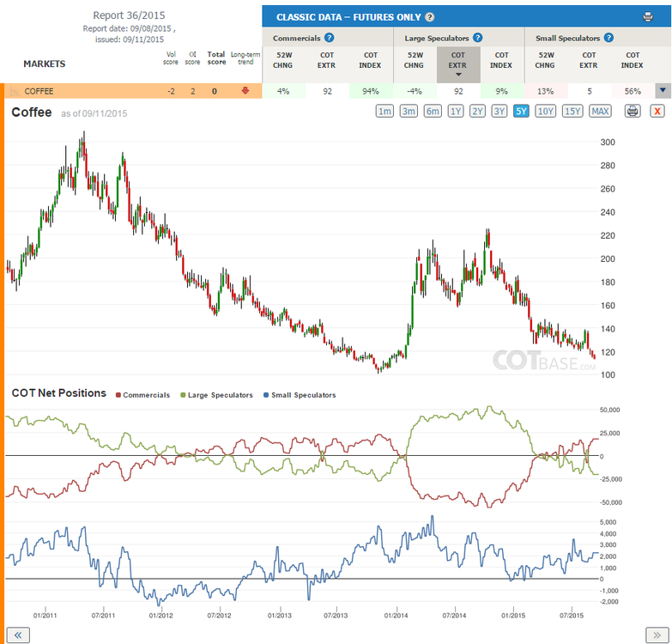Click the Vol score column header

tap(171, 58)
